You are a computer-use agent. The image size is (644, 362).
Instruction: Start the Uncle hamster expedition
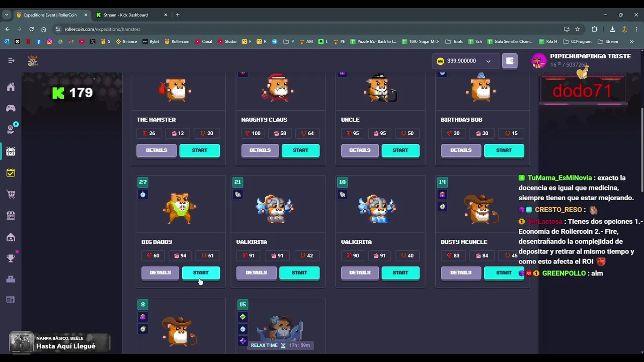pos(400,150)
